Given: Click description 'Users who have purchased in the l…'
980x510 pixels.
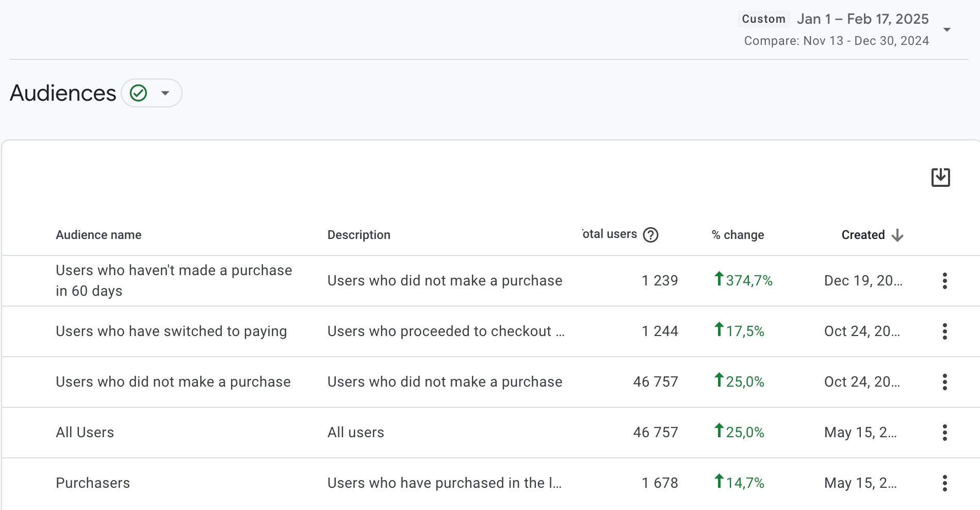Looking at the screenshot, I should (445, 483).
